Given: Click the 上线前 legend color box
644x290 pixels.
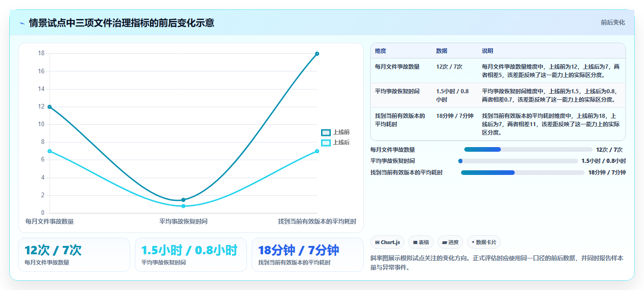Looking at the screenshot, I should tap(326, 133).
